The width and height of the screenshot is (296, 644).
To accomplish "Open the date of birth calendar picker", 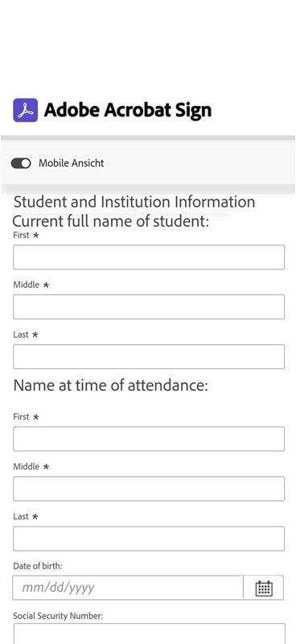I will coord(264,588).
